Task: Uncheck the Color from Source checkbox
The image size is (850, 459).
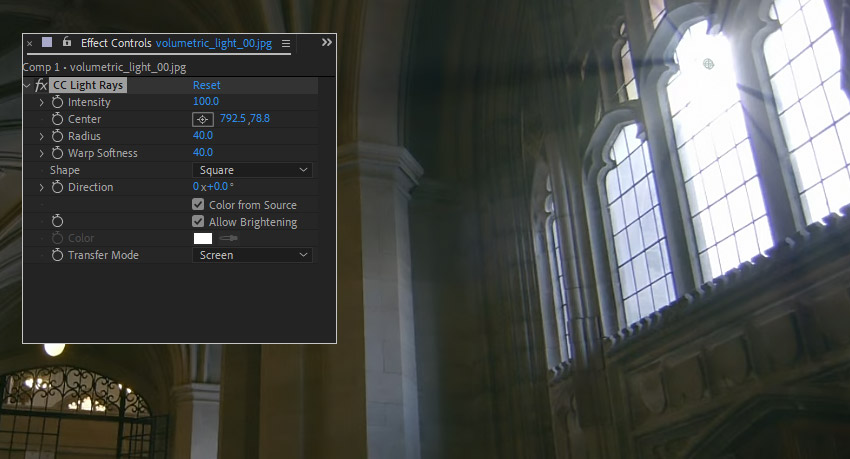Action: [198, 204]
